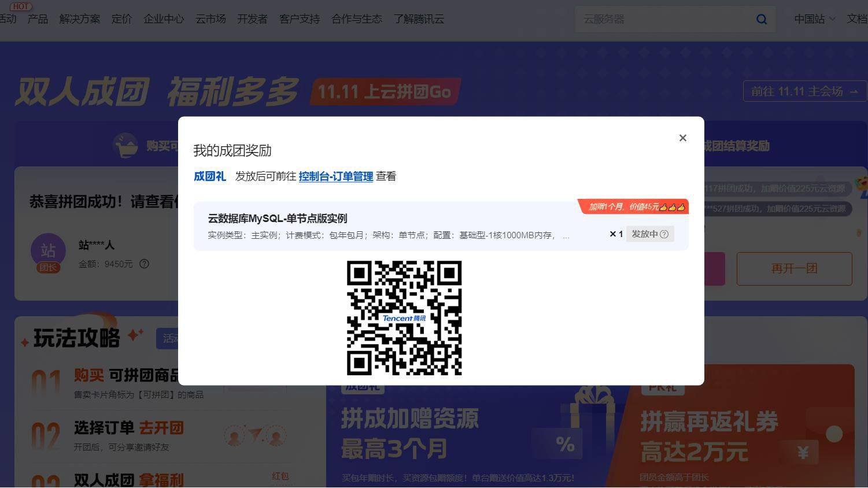Click the QR code image in dialog
868x488 pixels.
point(404,317)
